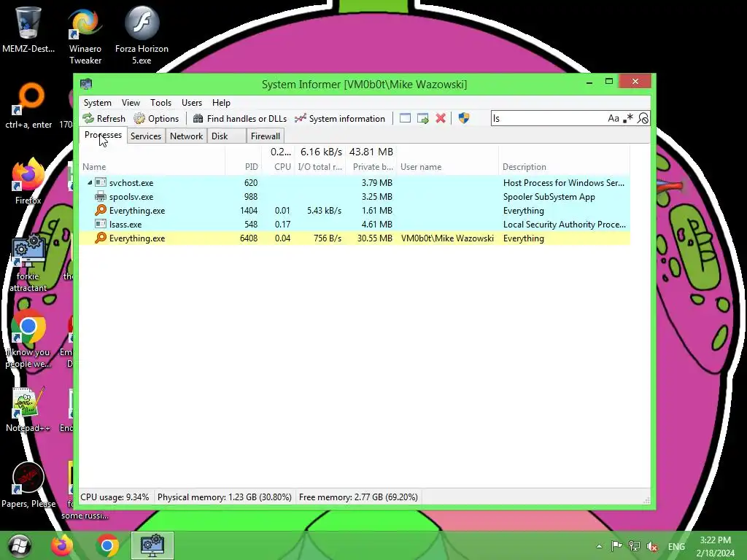Open the forkie attractant desktop shortcut

point(28,263)
